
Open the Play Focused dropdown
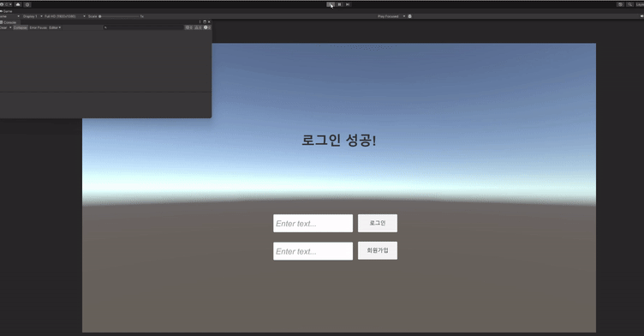tap(391, 16)
